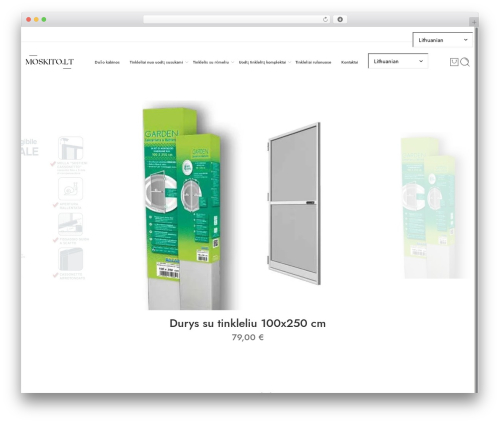Screen dimensions: 500x423
Task: Click the price 79,00 €
Action: [248, 337]
